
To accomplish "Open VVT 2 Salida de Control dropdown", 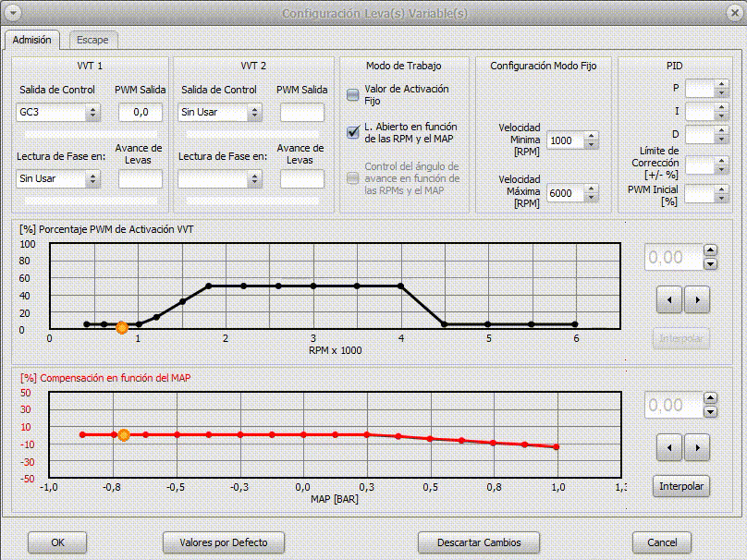I will point(254,113).
